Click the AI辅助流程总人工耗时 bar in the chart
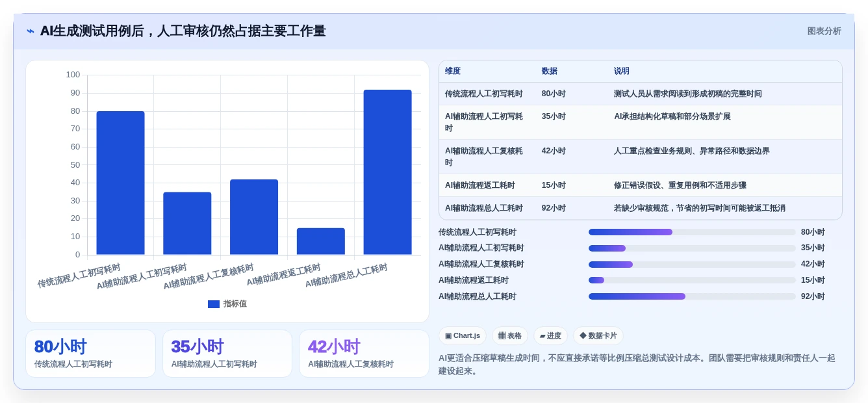The image size is (868, 403). 387,172
